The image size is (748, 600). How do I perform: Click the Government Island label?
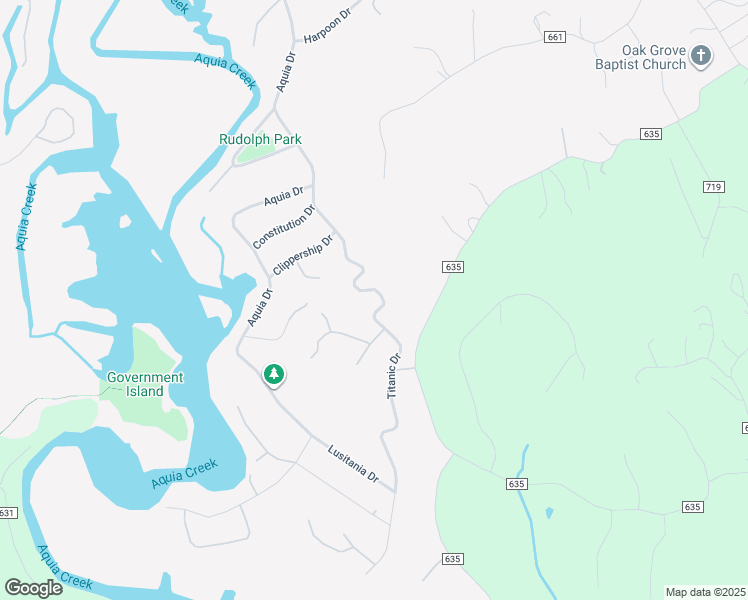[145, 384]
